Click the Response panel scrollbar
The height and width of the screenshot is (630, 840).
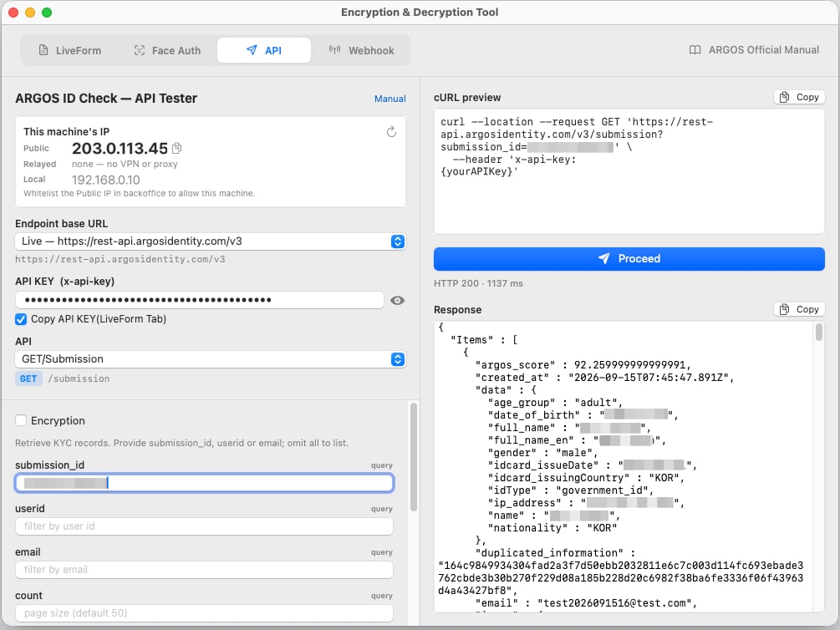[x=819, y=333]
